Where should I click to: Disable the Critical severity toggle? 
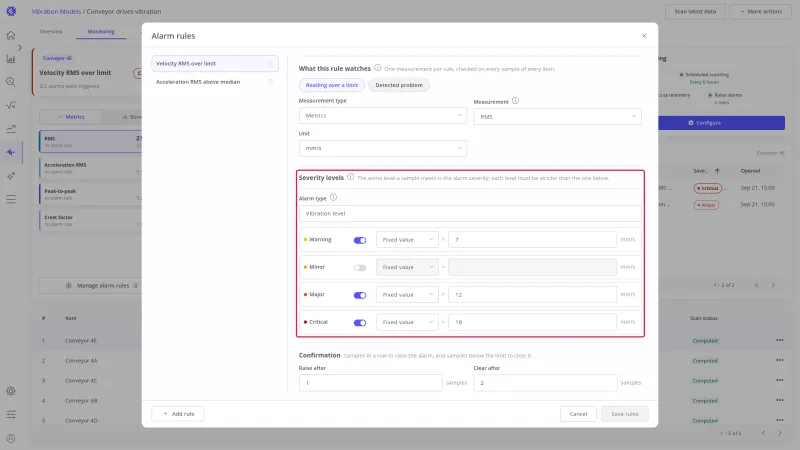point(360,323)
